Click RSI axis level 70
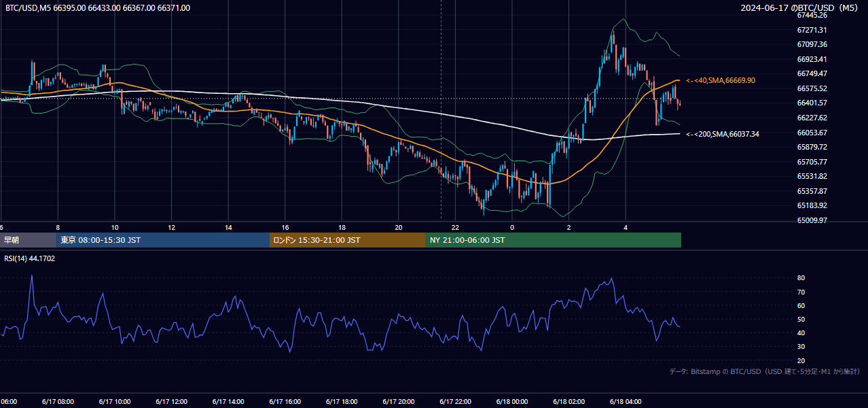The width and height of the screenshot is (868, 408). [801, 292]
